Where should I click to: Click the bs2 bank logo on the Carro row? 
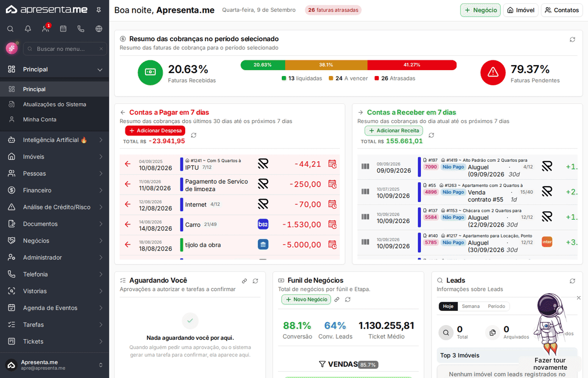263,224
